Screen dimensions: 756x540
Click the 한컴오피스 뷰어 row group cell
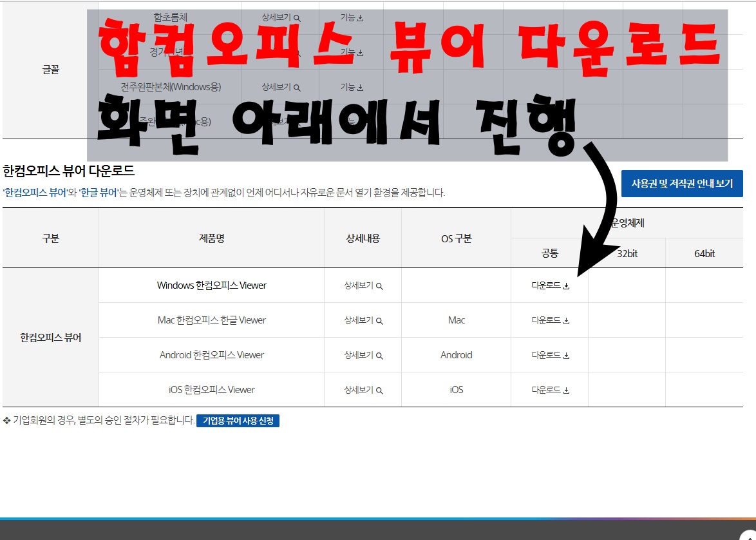51,337
